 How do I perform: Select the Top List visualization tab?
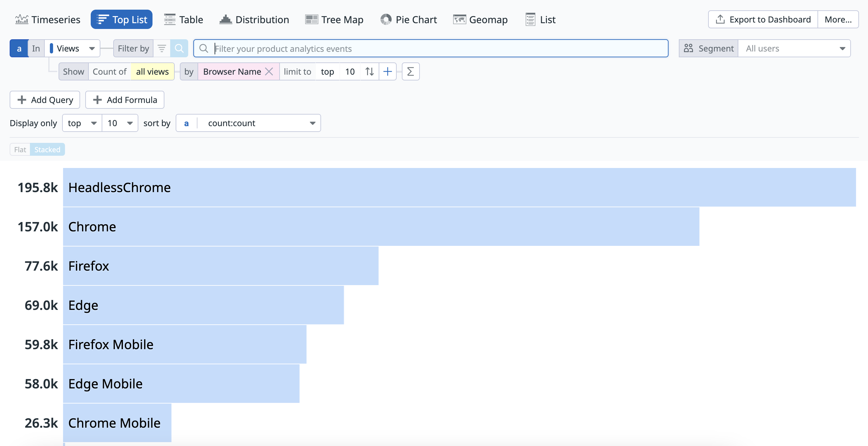(x=121, y=20)
